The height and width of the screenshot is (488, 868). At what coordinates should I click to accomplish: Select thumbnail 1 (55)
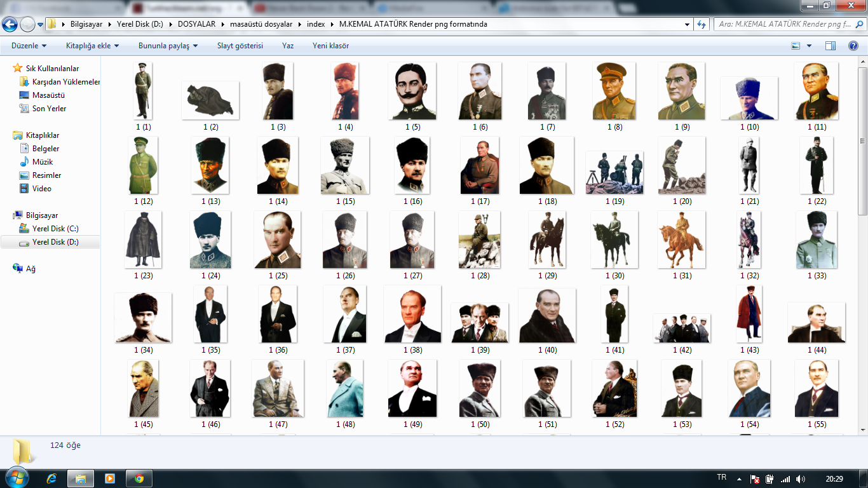[817, 388]
